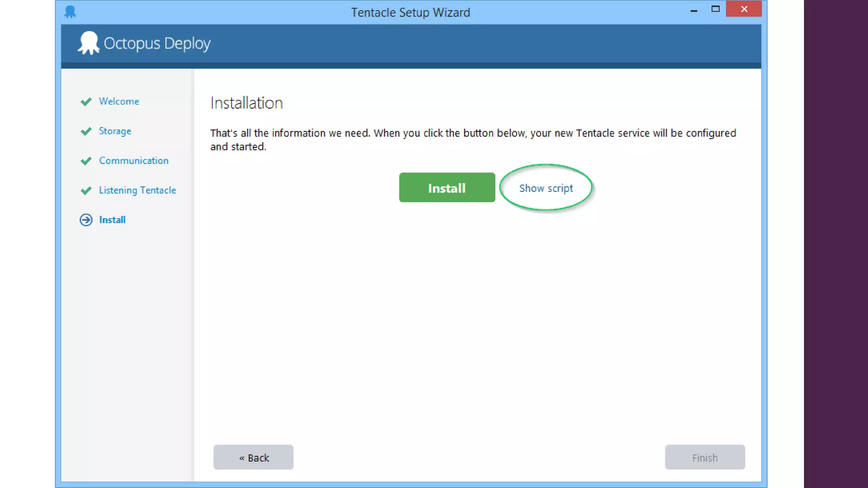Click the checkmark next to Communication

[x=86, y=161]
